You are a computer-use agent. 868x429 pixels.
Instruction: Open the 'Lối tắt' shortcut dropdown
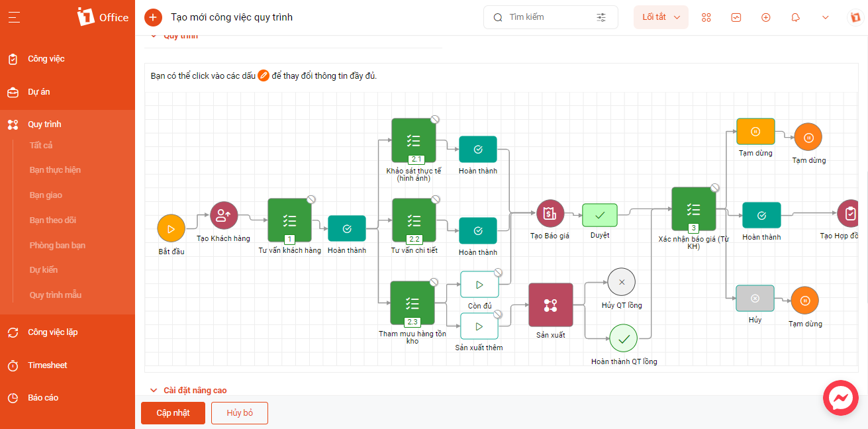coord(661,17)
